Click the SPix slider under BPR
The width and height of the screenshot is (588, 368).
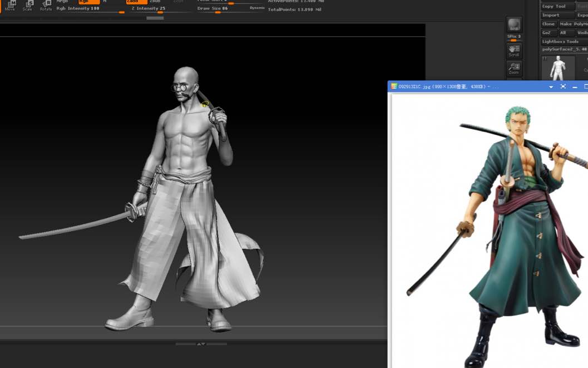point(514,37)
